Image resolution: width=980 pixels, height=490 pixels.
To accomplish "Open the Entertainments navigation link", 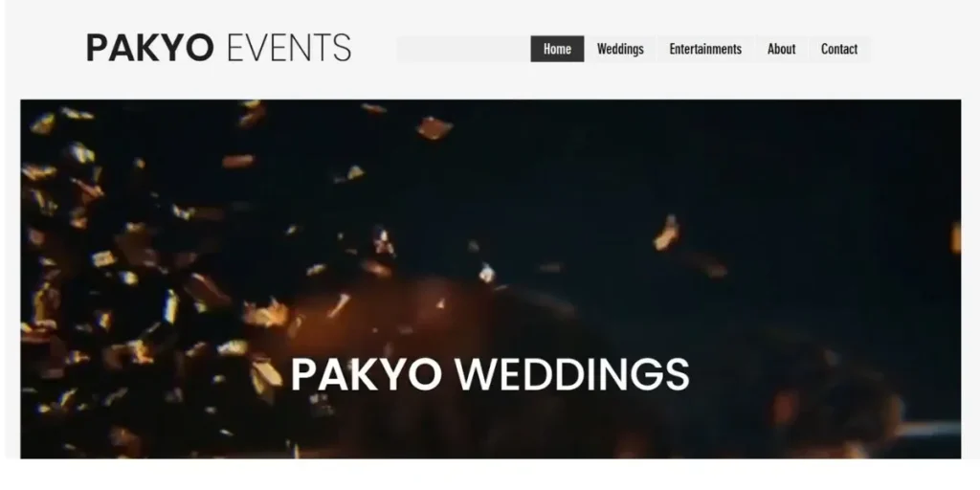I will point(705,49).
